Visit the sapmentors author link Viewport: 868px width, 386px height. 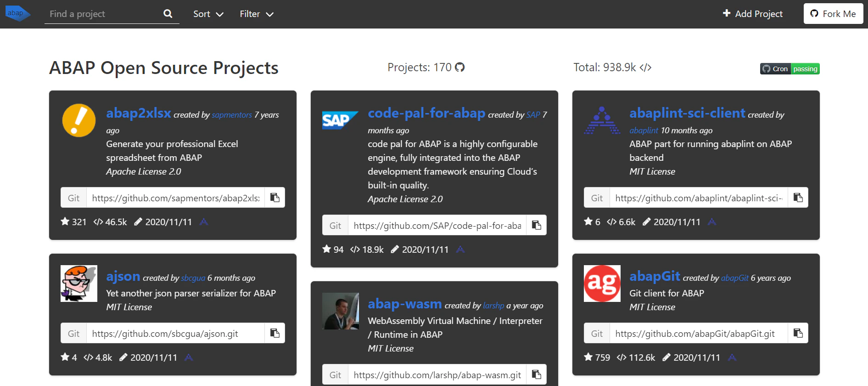pos(232,115)
